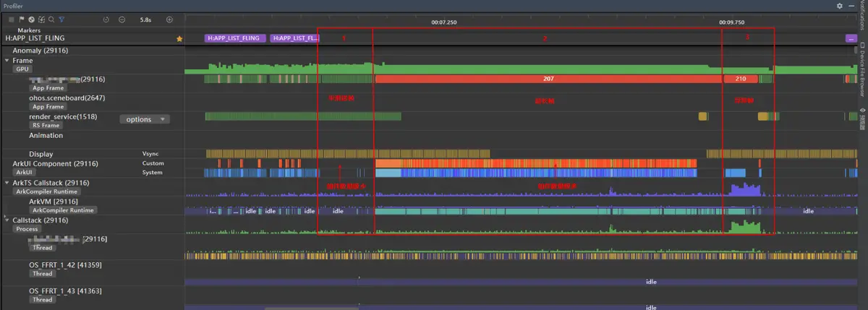Collapse the Frame section arrow
Image resolution: width=868 pixels, height=310 pixels.
pyautogui.click(x=7, y=61)
